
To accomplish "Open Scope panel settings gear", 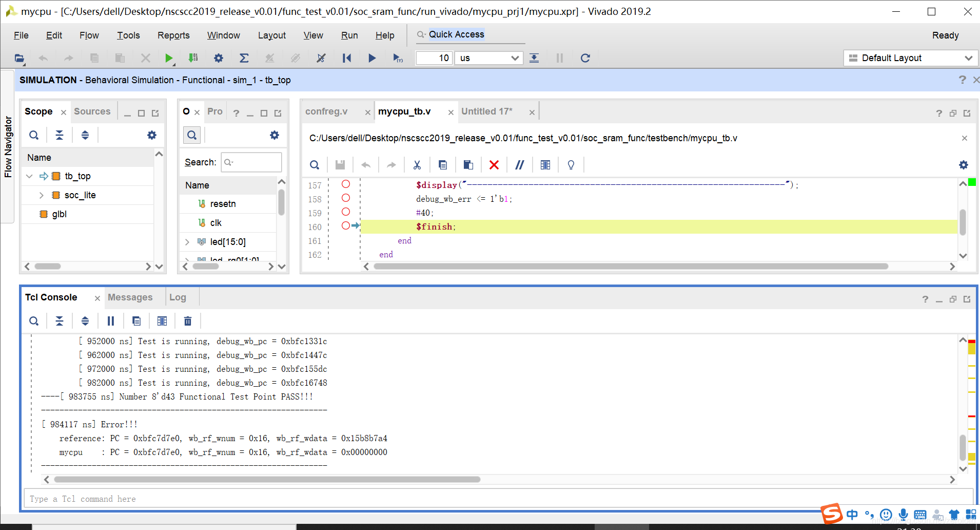I will pos(152,135).
